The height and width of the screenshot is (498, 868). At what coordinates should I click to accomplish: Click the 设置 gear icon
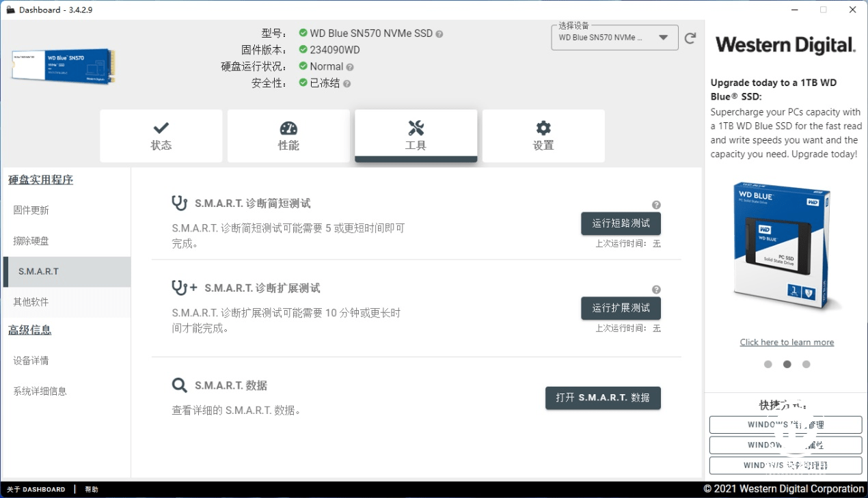pos(543,127)
